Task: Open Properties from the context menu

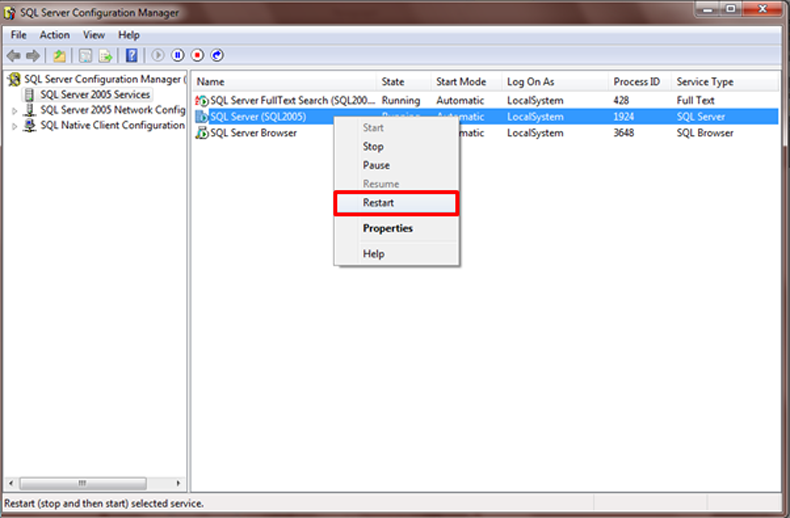Action: tap(388, 228)
